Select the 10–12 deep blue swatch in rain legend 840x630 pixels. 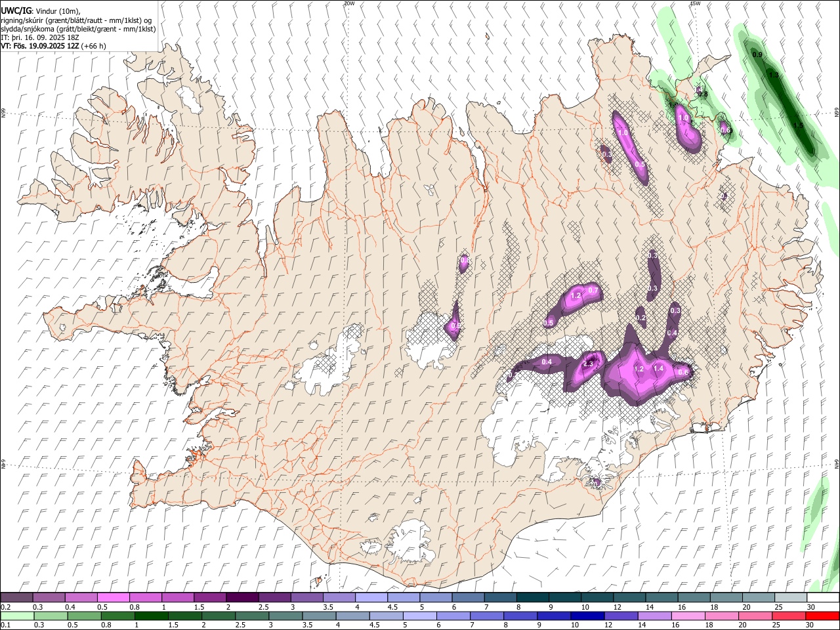(586, 616)
